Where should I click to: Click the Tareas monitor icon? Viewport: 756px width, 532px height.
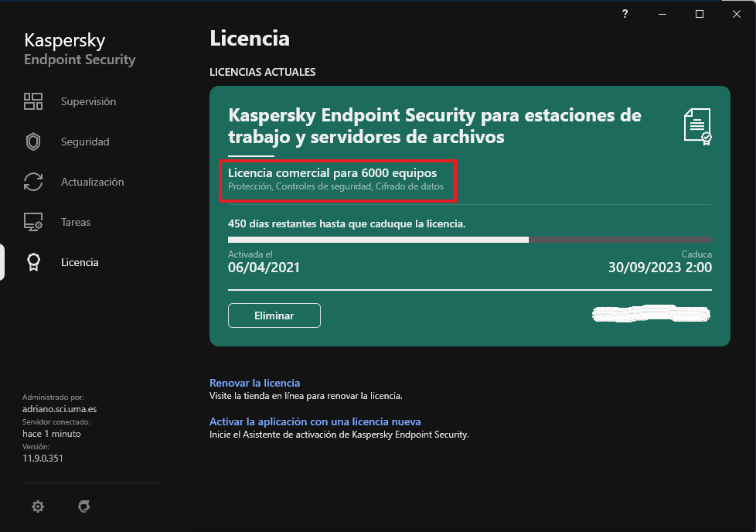coord(33,222)
